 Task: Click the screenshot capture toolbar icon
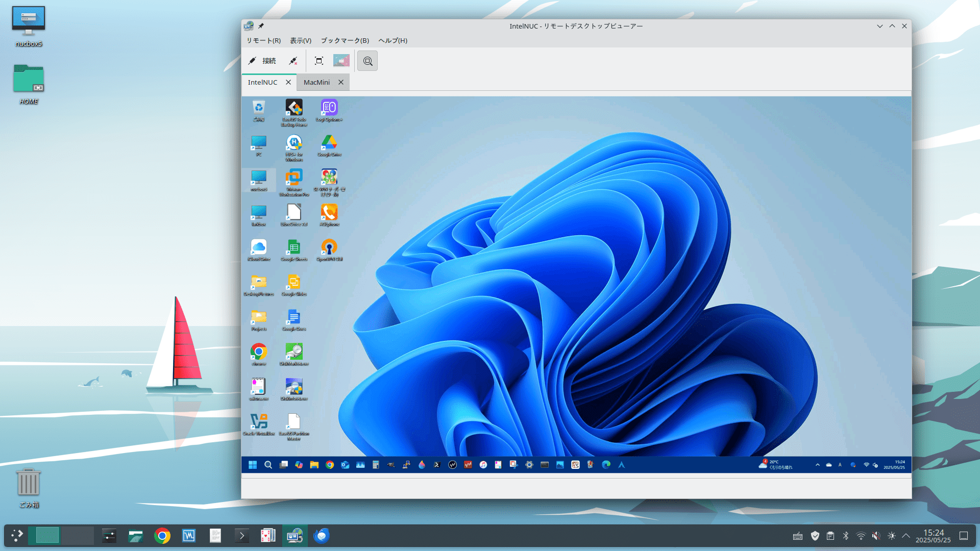point(341,61)
